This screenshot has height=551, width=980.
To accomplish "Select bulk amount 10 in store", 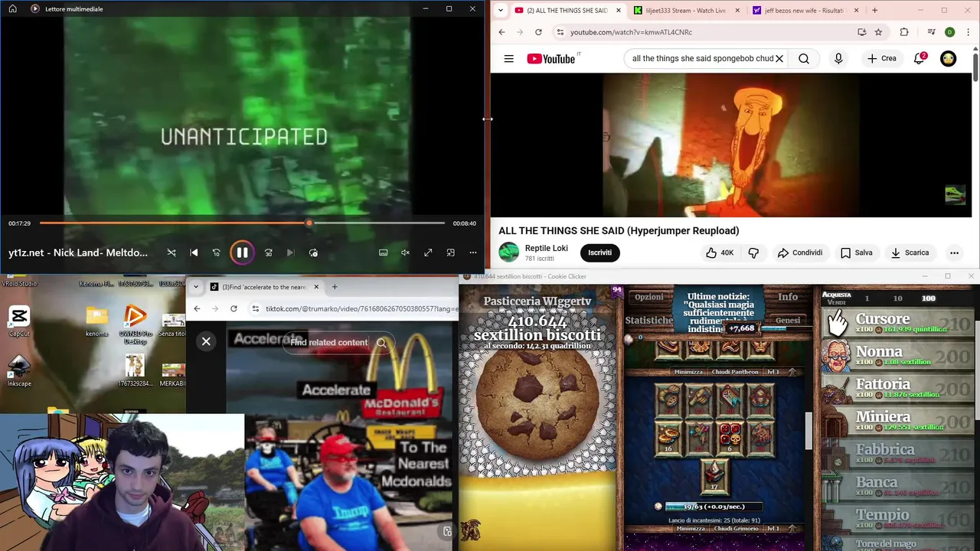I will coord(897,298).
